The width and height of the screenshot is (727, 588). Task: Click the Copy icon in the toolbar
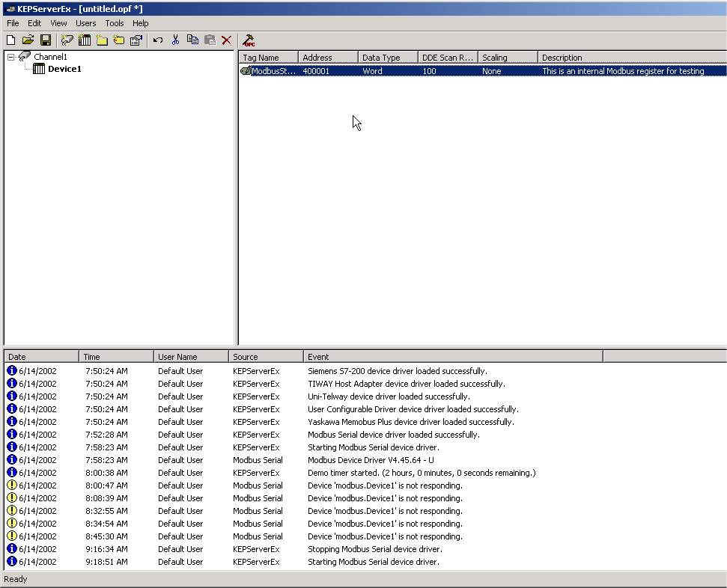(x=192, y=40)
